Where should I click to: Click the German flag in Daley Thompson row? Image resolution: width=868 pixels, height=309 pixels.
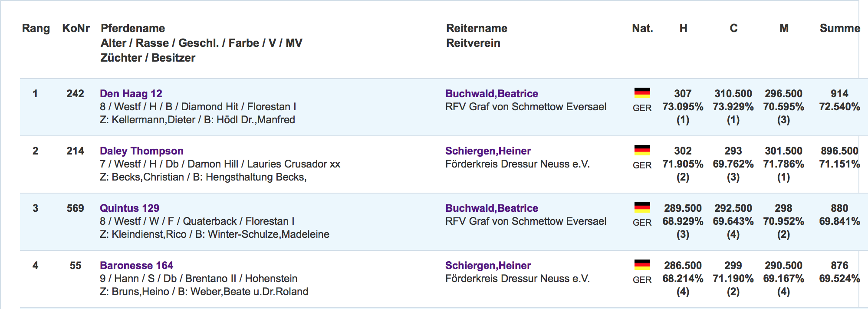coord(642,150)
